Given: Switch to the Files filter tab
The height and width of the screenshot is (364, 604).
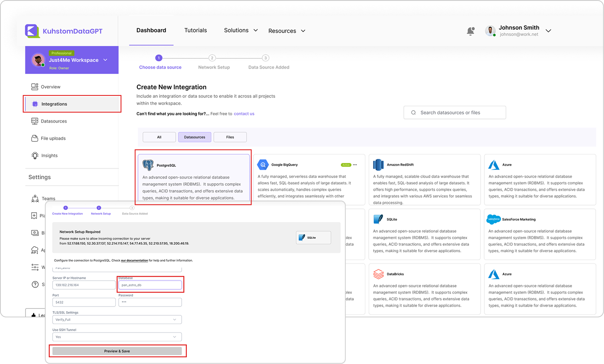Looking at the screenshot, I should point(230,137).
